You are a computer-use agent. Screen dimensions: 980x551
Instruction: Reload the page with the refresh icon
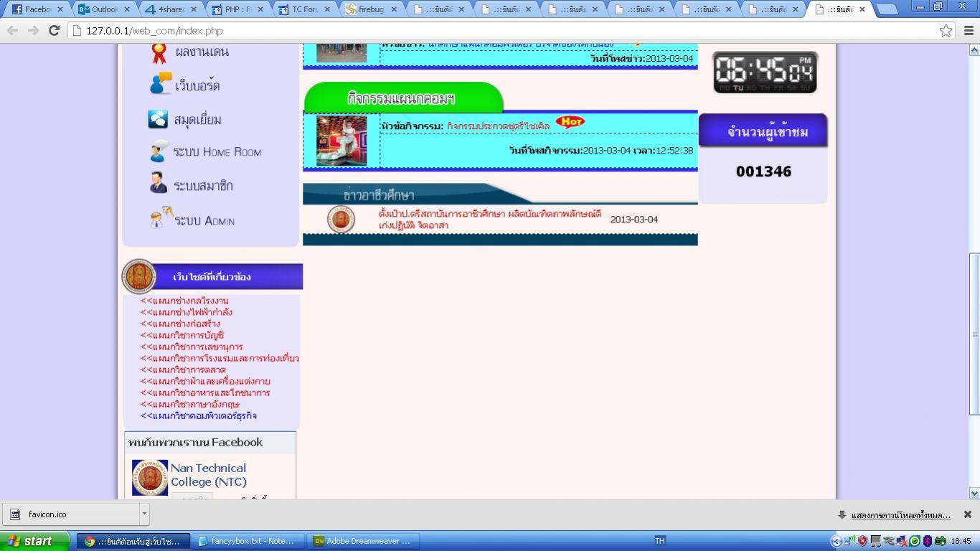point(54,31)
